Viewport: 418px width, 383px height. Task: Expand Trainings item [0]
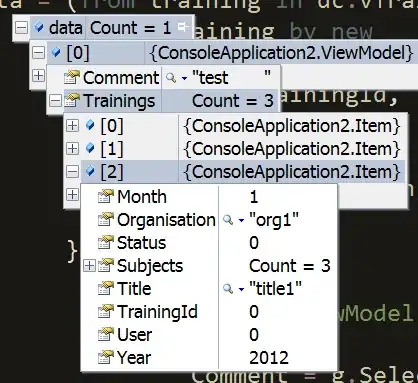(72, 126)
